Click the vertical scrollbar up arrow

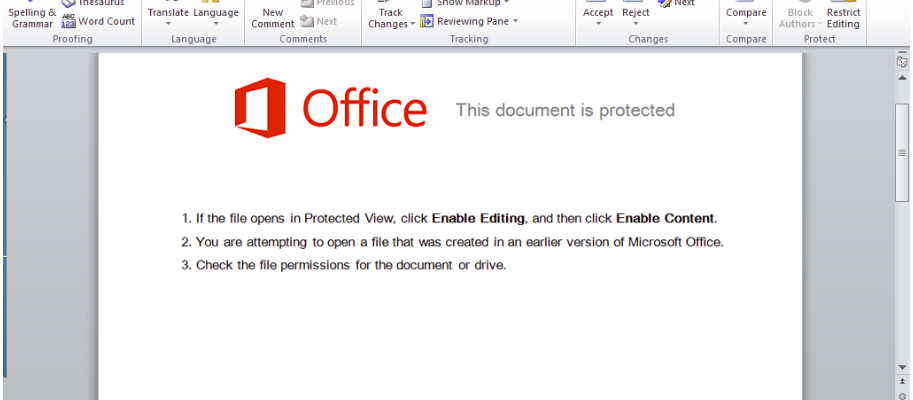click(x=903, y=77)
